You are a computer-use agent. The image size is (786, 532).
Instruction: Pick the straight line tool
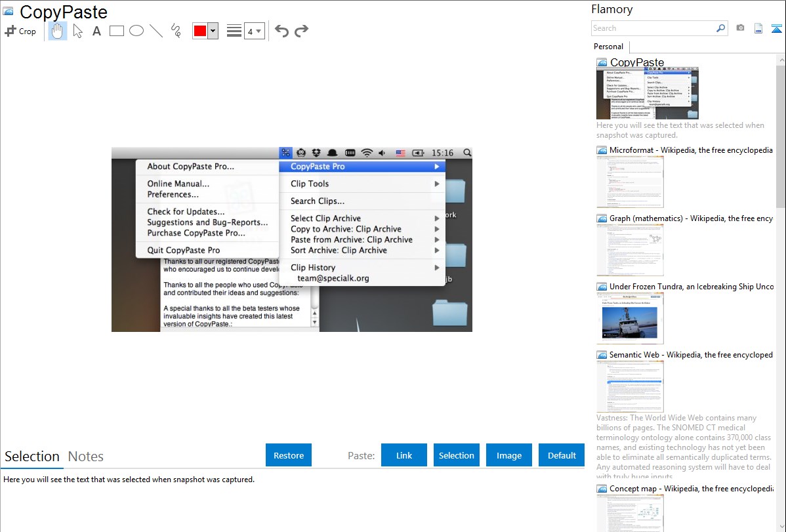(156, 31)
